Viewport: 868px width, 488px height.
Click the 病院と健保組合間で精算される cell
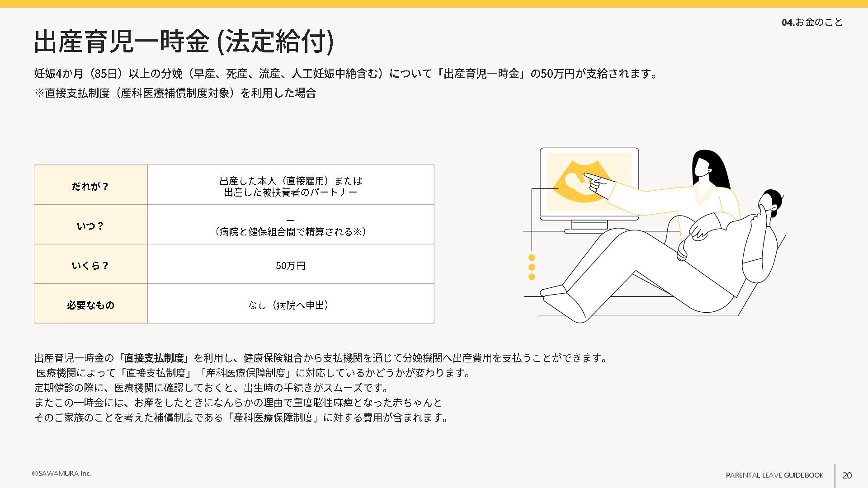coord(290,232)
